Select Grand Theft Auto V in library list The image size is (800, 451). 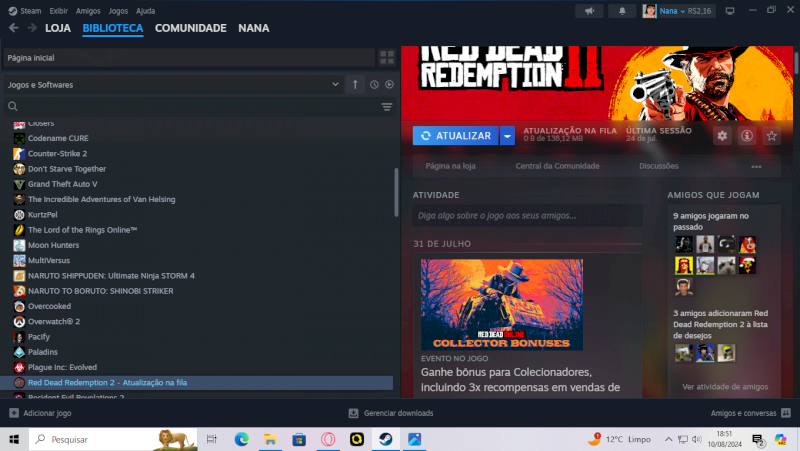pos(62,184)
